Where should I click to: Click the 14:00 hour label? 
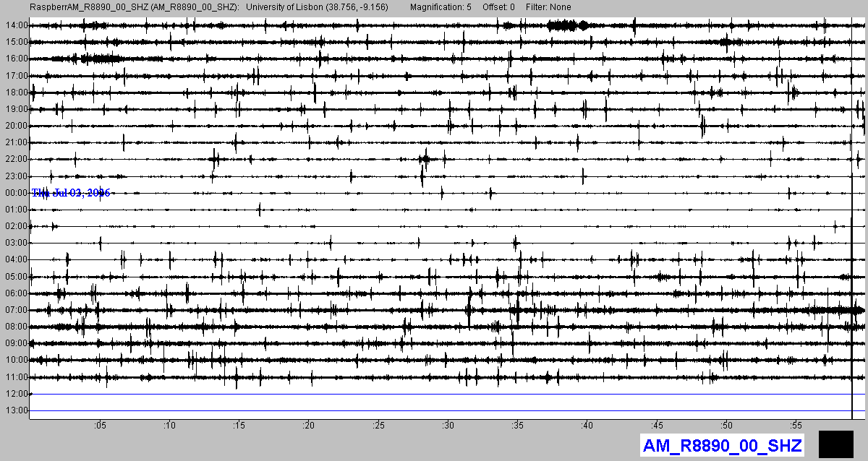(16, 25)
